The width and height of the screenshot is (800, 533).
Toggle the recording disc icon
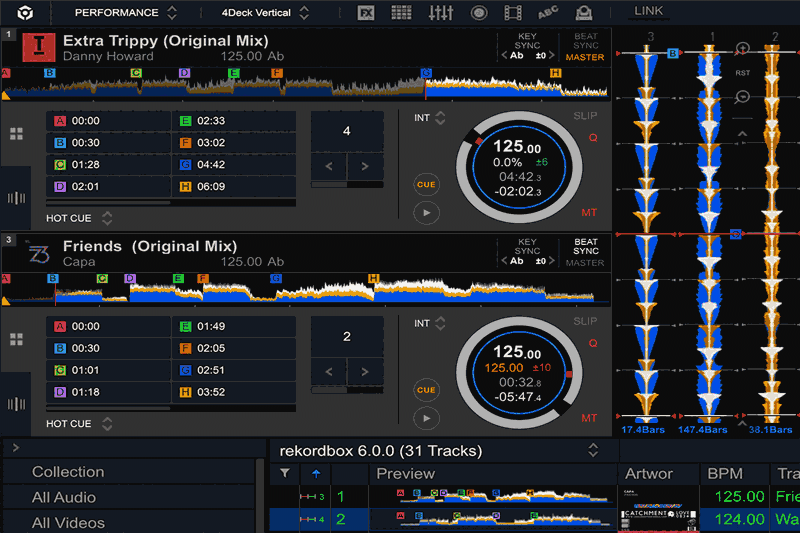coord(479,13)
